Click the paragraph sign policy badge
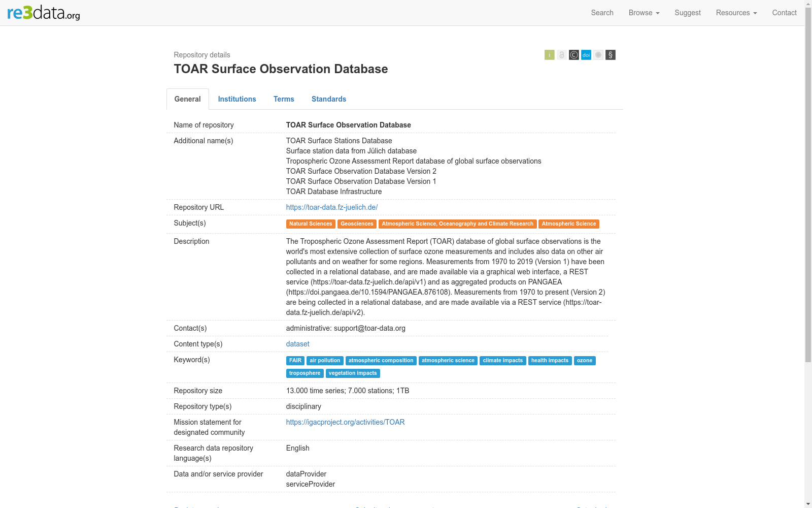 610,55
